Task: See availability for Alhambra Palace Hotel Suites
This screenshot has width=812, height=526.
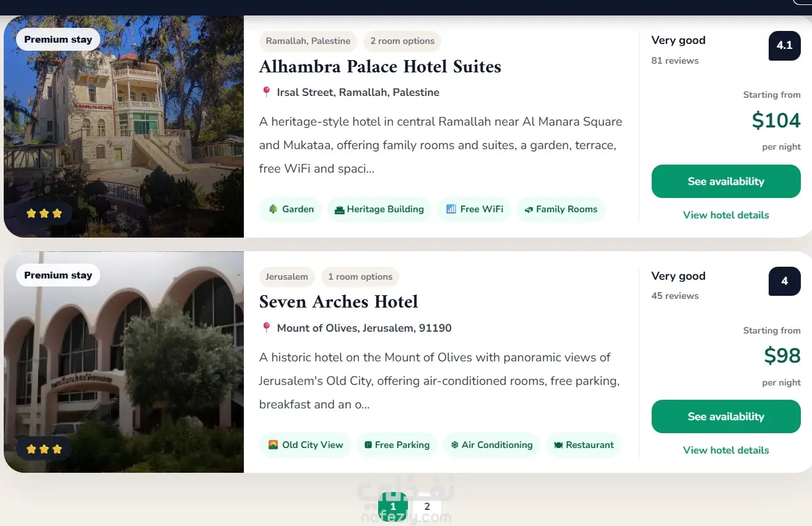Action: [x=726, y=181]
